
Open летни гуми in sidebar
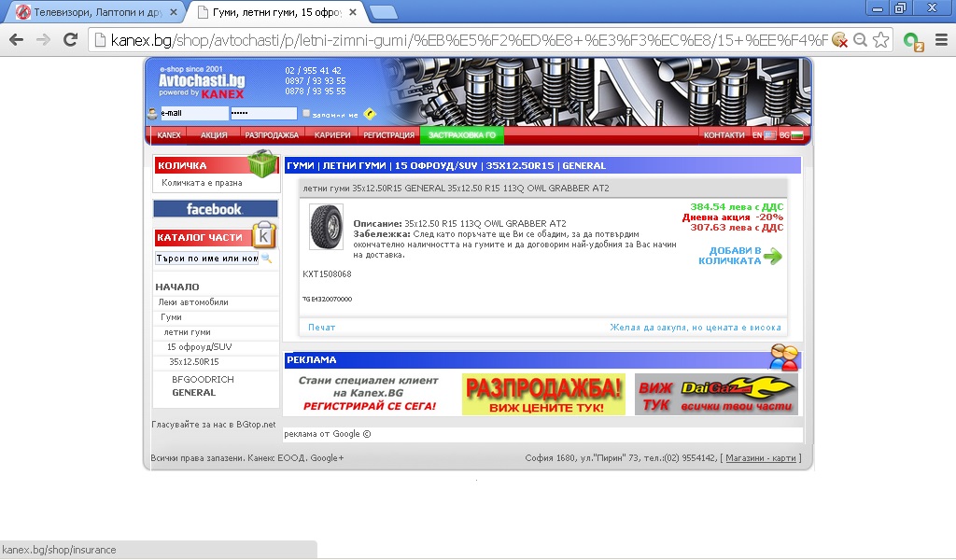(187, 332)
